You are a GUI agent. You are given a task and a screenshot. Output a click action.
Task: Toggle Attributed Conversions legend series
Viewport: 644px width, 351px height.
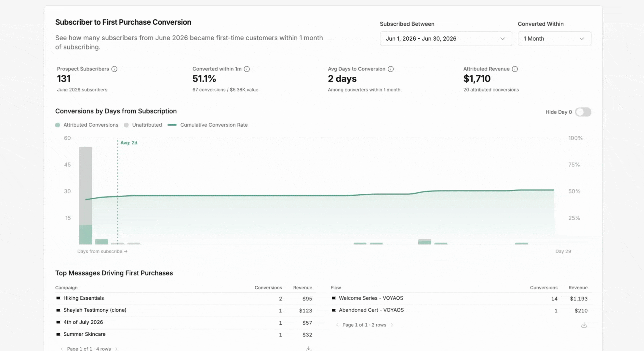click(87, 125)
